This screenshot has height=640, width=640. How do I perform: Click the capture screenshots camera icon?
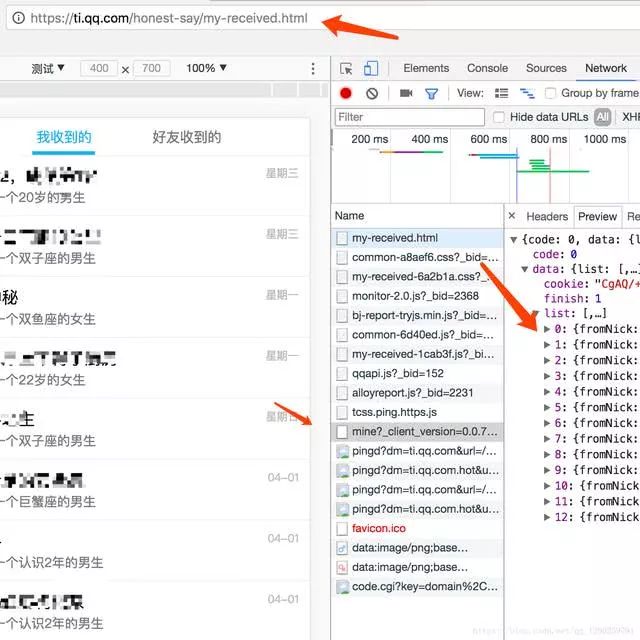(406, 93)
